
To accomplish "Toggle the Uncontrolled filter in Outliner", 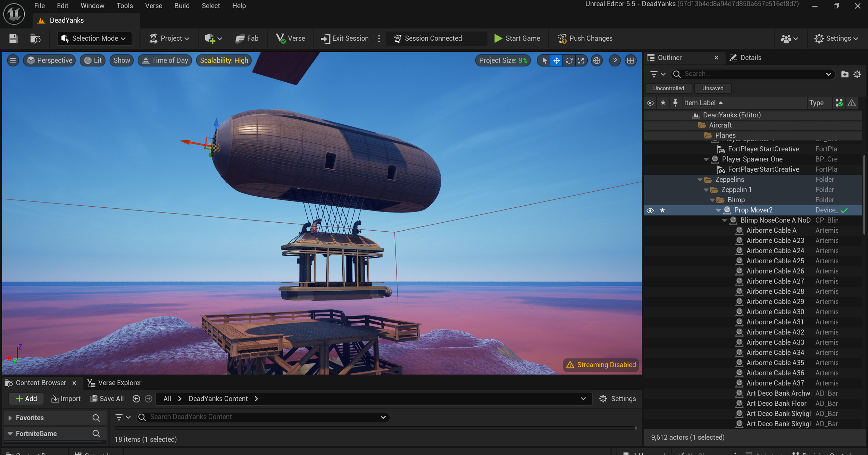I will coord(668,88).
